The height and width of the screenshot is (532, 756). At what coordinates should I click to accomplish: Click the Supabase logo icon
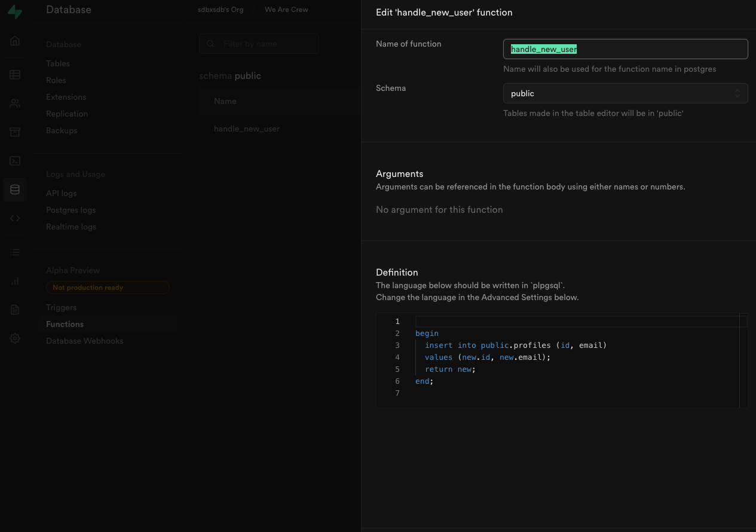tap(15, 12)
